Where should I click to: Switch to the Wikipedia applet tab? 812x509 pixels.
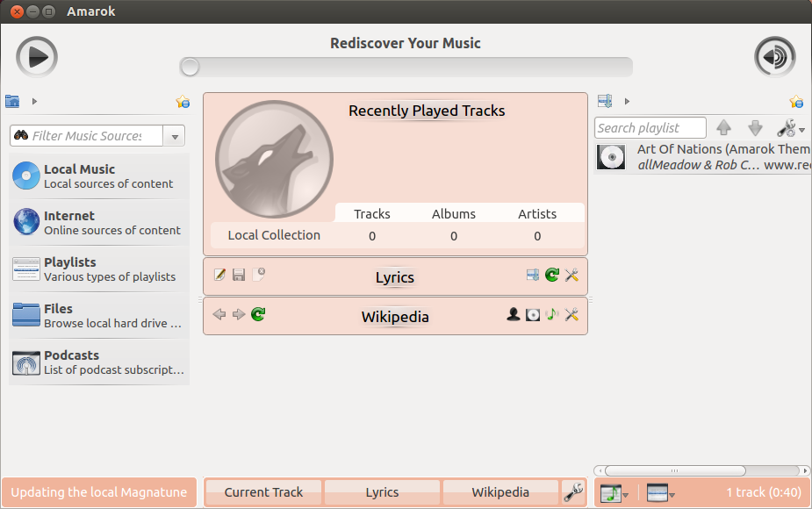coord(500,492)
